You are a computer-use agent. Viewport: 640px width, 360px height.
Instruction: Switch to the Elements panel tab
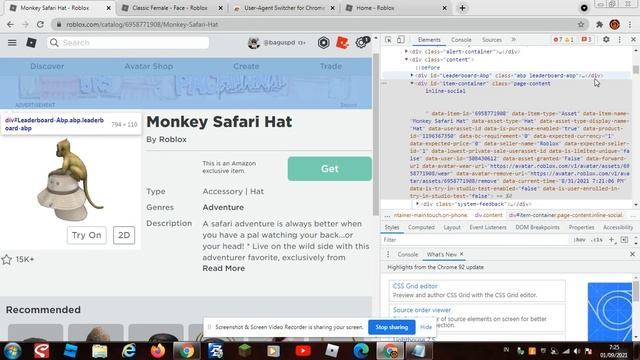pos(429,40)
